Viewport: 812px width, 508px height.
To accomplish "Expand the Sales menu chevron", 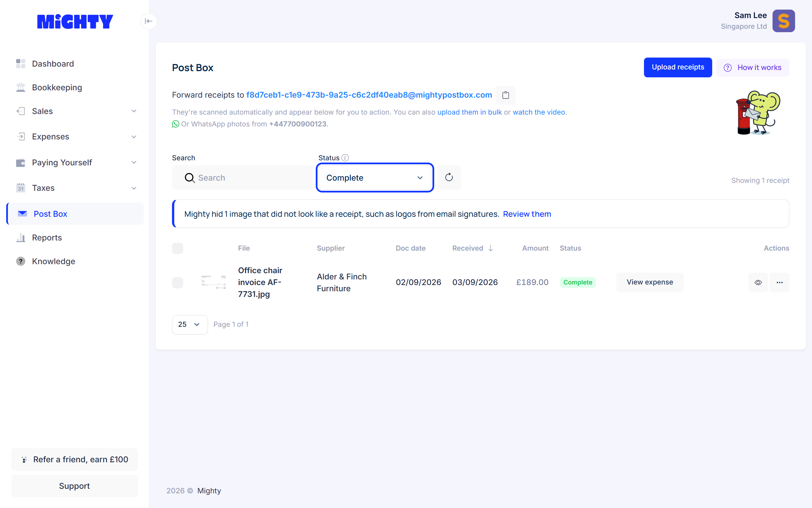I will tap(134, 111).
